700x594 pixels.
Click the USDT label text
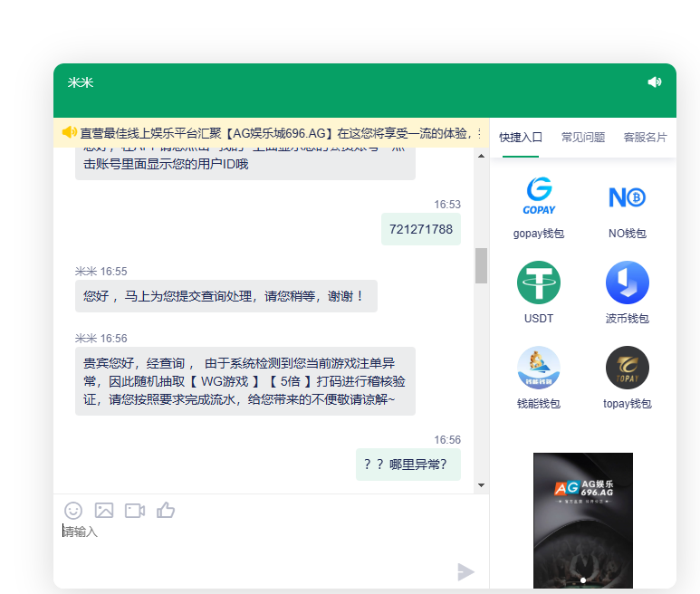539,319
